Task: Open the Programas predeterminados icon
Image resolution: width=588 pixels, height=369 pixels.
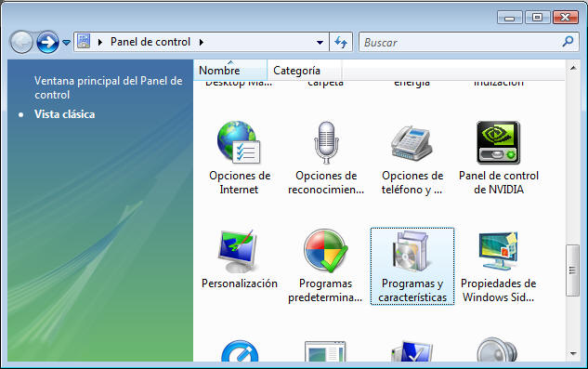Action: click(x=325, y=250)
